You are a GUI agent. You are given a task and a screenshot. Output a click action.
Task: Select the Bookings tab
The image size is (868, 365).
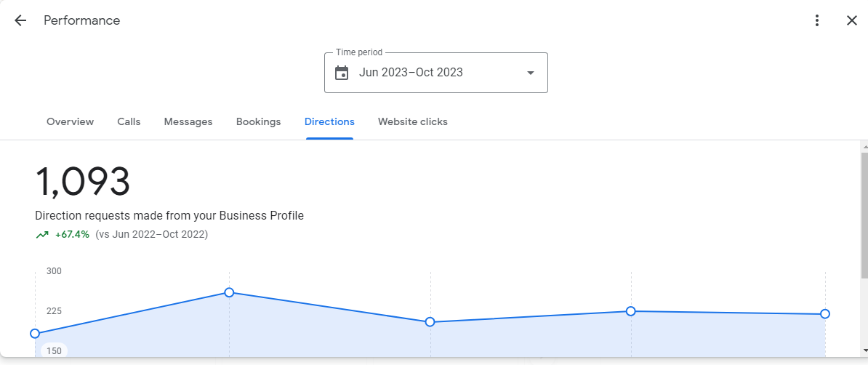point(259,122)
